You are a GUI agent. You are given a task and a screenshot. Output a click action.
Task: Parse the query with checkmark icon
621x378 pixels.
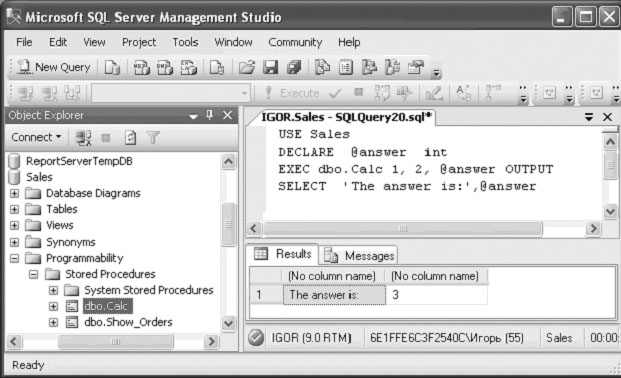(x=335, y=94)
